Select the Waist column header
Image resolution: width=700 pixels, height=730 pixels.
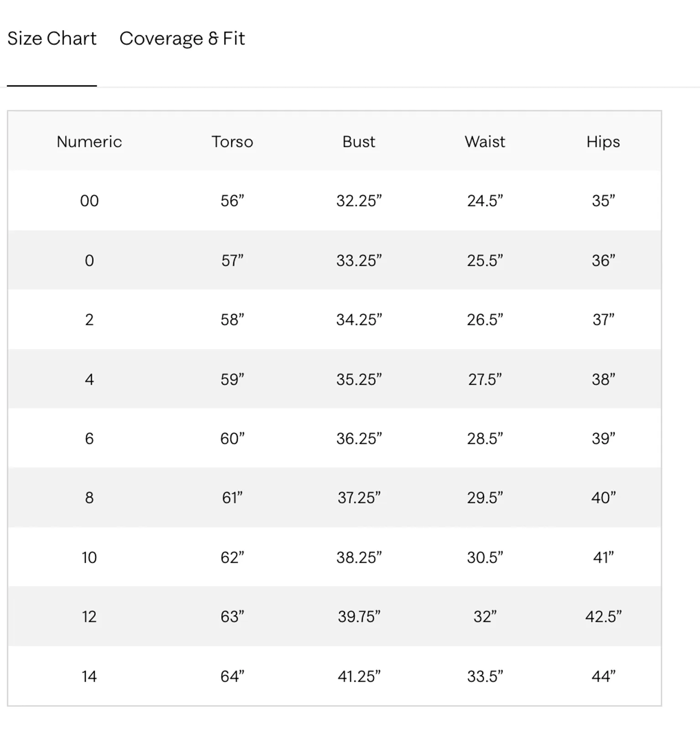(485, 142)
